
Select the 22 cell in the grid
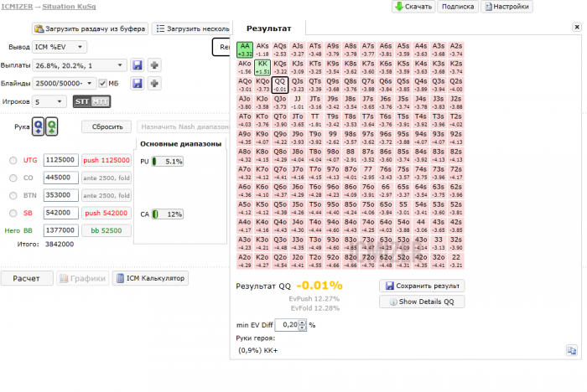(x=456, y=260)
